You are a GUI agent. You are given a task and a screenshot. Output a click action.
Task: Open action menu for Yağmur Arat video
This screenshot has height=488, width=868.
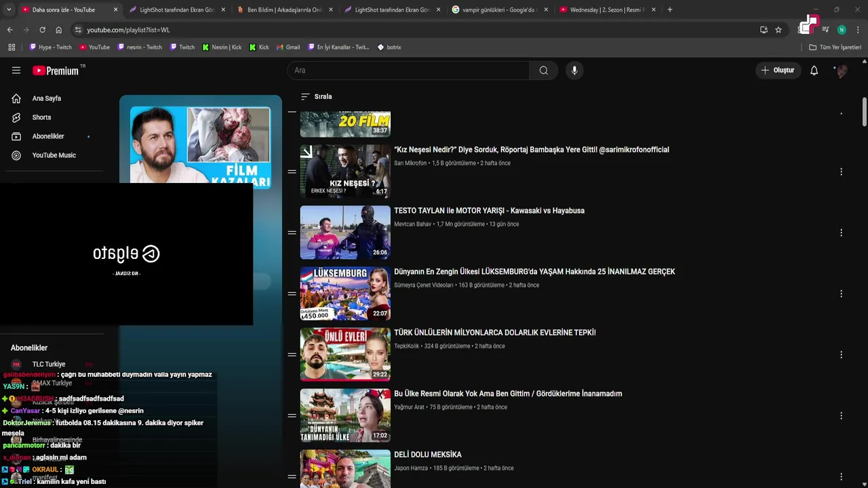coord(841,415)
